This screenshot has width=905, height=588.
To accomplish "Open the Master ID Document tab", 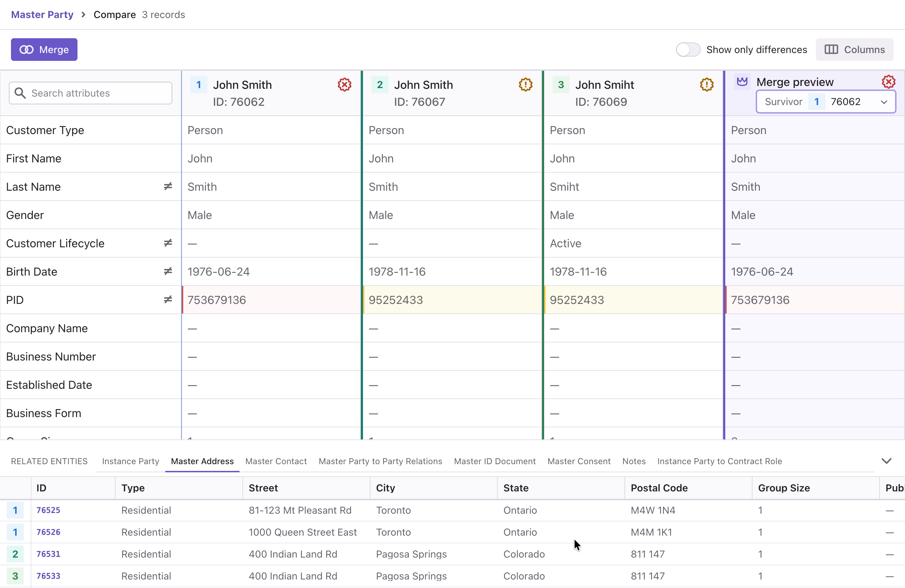I will click(x=495, y=461).
